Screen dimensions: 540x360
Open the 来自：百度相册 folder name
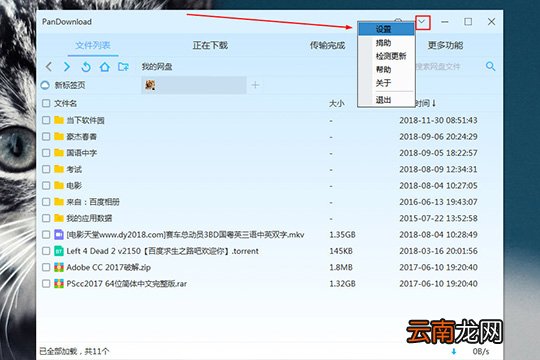pyautogui.click(x=93, y=202)
